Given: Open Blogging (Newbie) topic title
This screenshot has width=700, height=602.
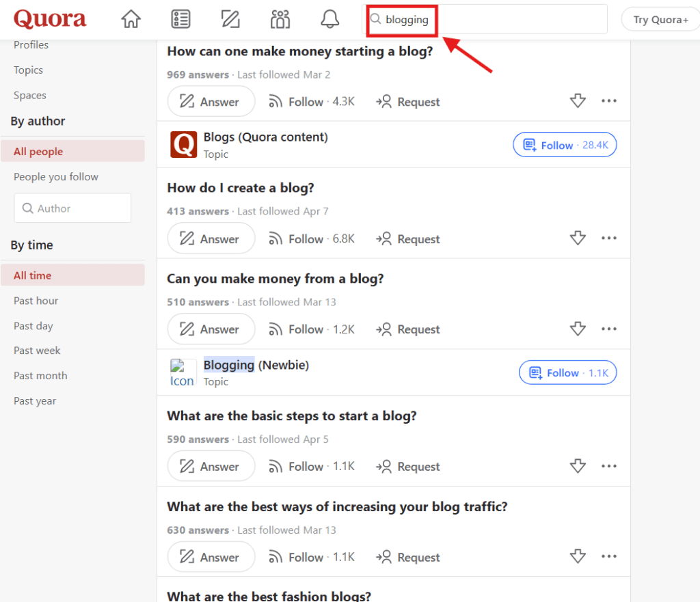Looking at the screenshot, I should pyautogui.click(x=256, y=365).
